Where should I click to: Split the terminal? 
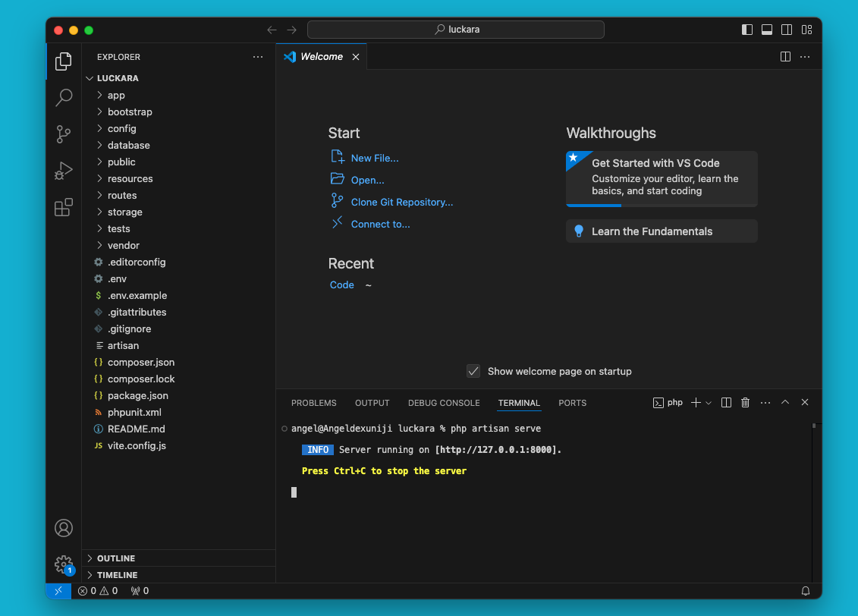726,403
